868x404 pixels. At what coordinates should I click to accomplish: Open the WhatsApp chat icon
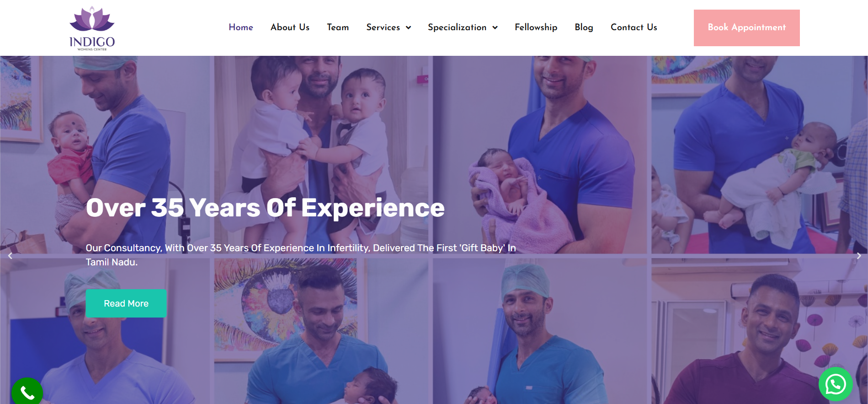pyautogui.click(x=836, y=384)
